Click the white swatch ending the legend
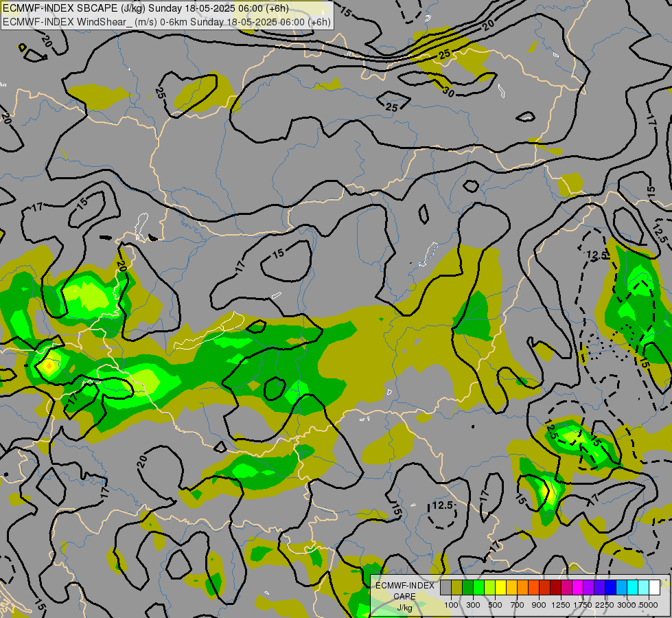 click(655, 587)
